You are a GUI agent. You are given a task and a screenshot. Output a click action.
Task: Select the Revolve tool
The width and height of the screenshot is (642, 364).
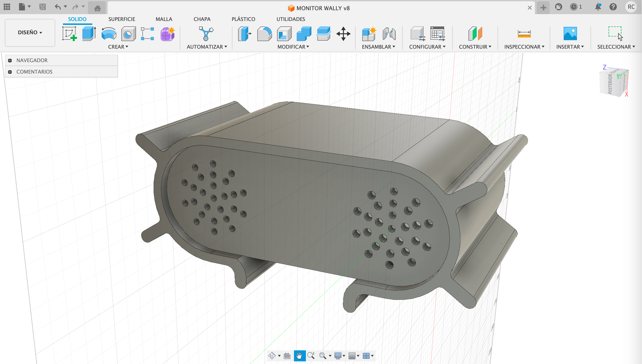(x=109, y=34)
